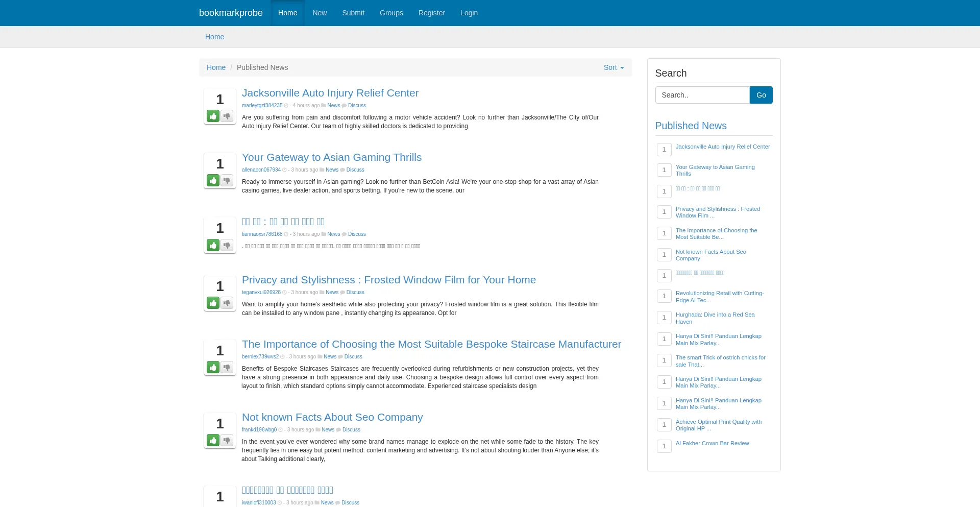Open the Sort dropdown
Image resolution: width=980 pixels, height=507 pixels.
[x=614, y=67]
